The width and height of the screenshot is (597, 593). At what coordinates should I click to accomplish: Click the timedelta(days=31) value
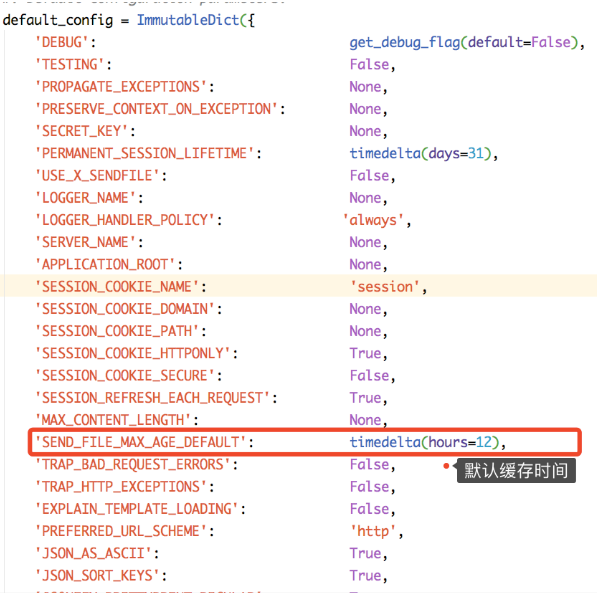coord(421,153)
